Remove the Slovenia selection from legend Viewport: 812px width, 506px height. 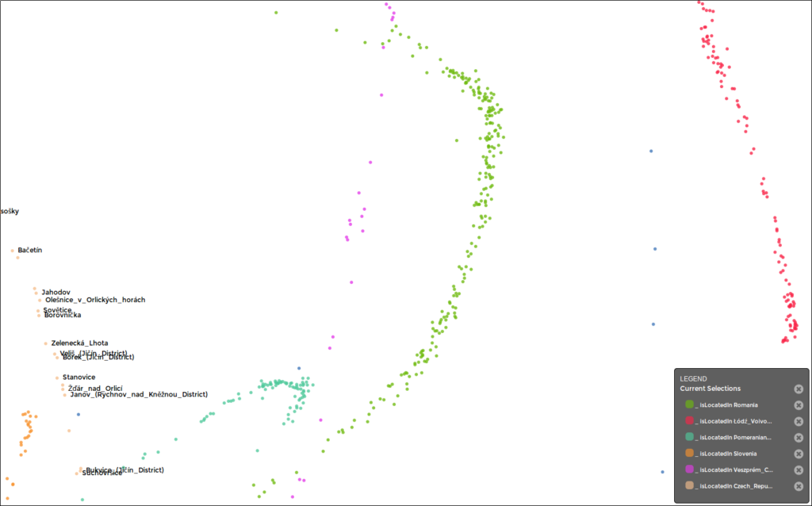tap(799, 454)
